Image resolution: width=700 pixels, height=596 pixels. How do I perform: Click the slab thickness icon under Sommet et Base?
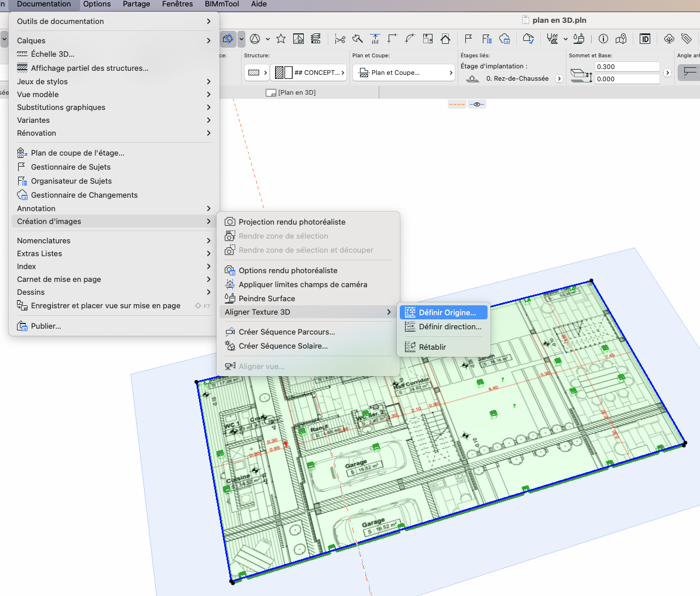(x=581, y=75)
